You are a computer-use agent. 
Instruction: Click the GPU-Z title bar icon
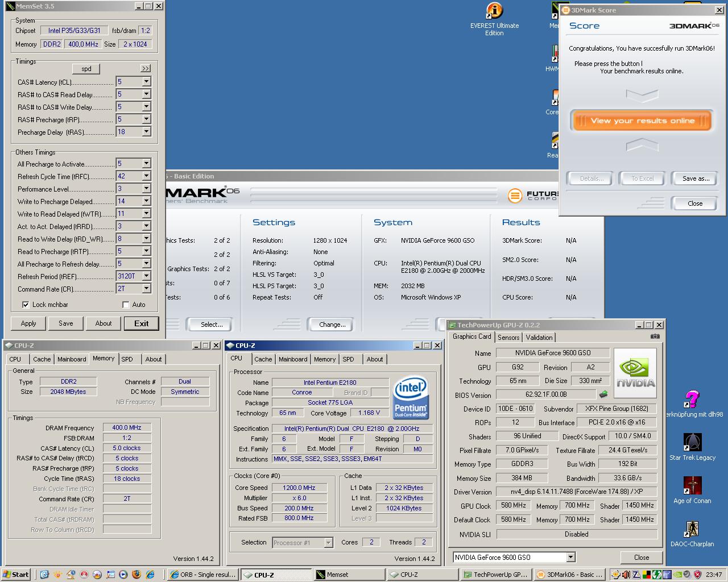[x=453, y=325]
